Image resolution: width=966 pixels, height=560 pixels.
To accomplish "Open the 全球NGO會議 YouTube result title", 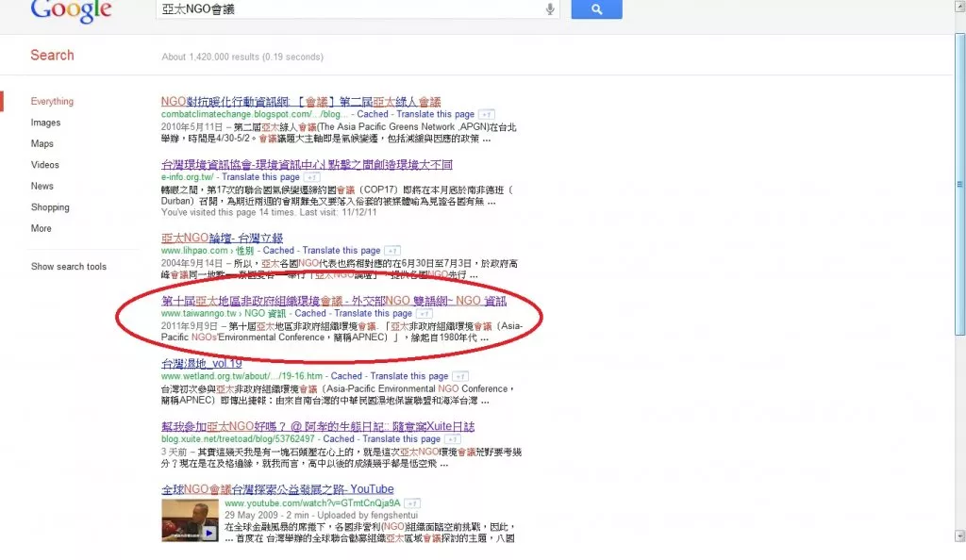I will [277, 488].
